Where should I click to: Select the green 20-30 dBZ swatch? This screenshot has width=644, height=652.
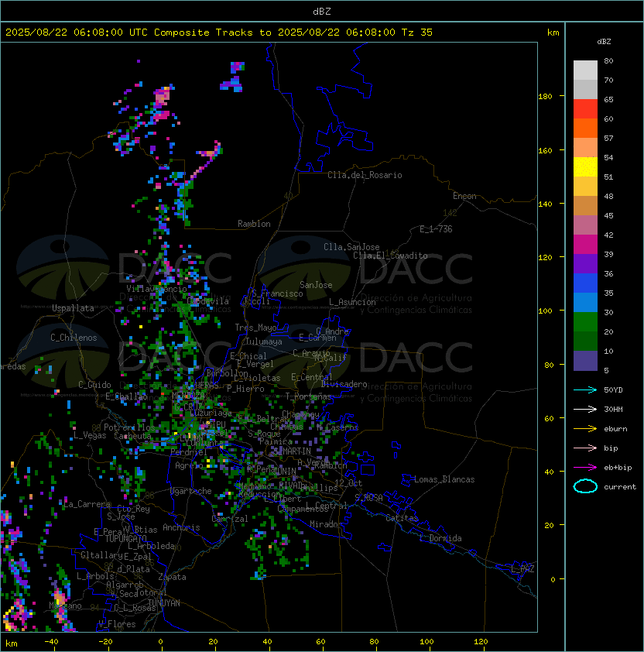(x=585, y=322)
